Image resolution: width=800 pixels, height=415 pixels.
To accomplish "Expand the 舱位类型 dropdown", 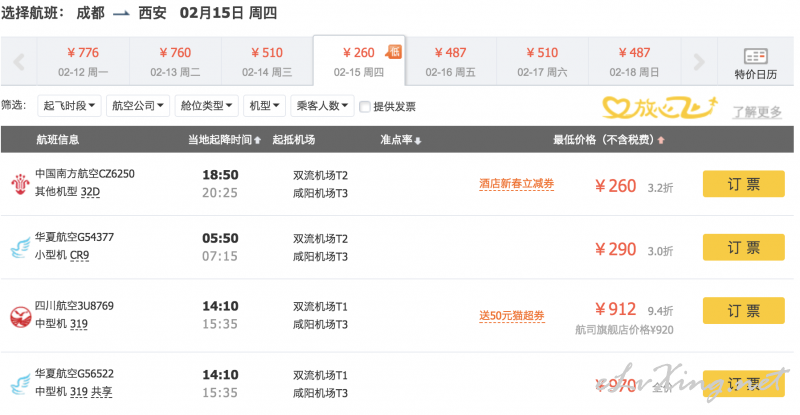I will [204, 106].
